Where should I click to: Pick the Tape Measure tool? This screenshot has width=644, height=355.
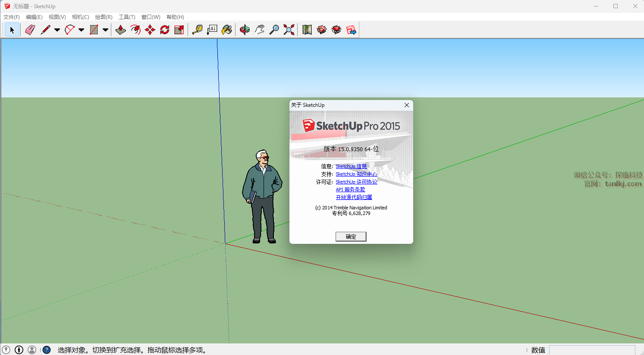coord(197,30)
